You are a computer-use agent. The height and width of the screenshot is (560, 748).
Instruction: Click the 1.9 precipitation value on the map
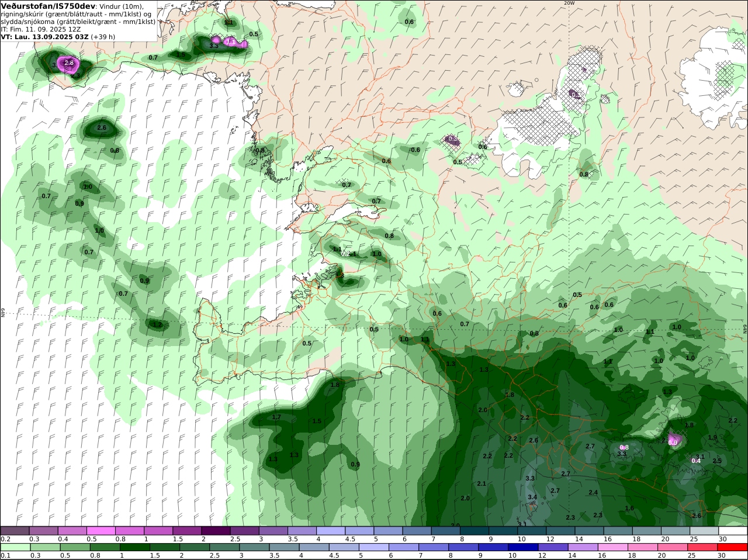pyautogui.click(x=712, y=437)
